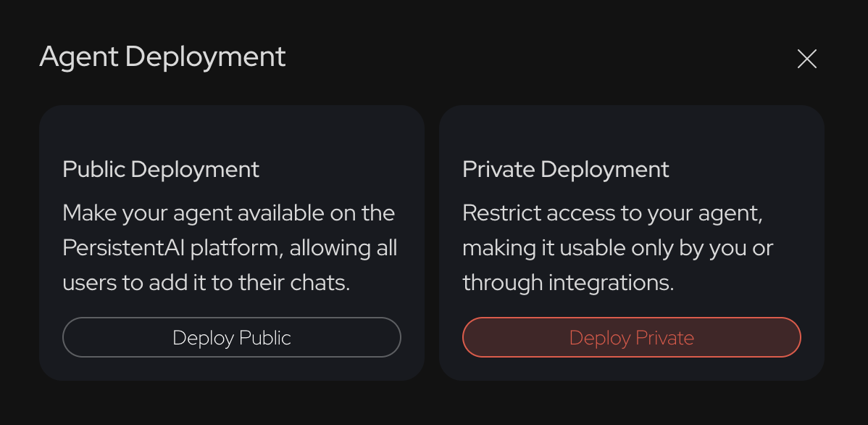This screenshot has height=425, width=868.
Task: Click the line "users to add it to their chats."
Action: click(206, 283)
